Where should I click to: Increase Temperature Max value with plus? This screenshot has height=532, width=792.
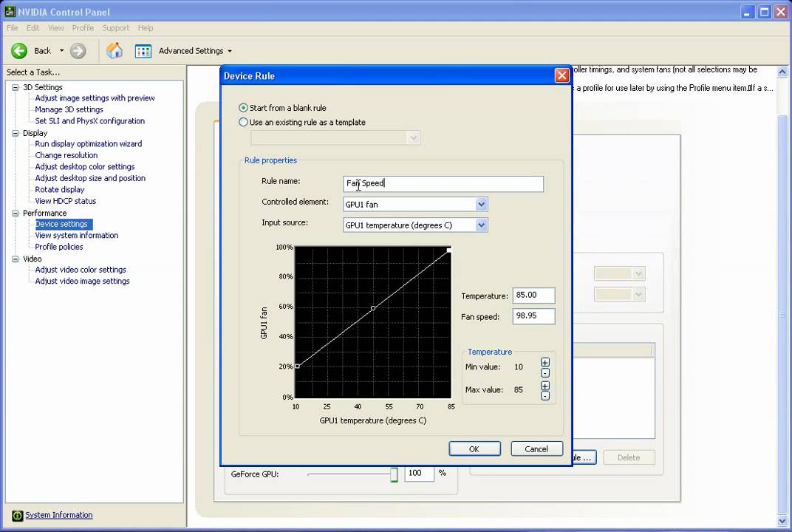(x=545, y=386)
